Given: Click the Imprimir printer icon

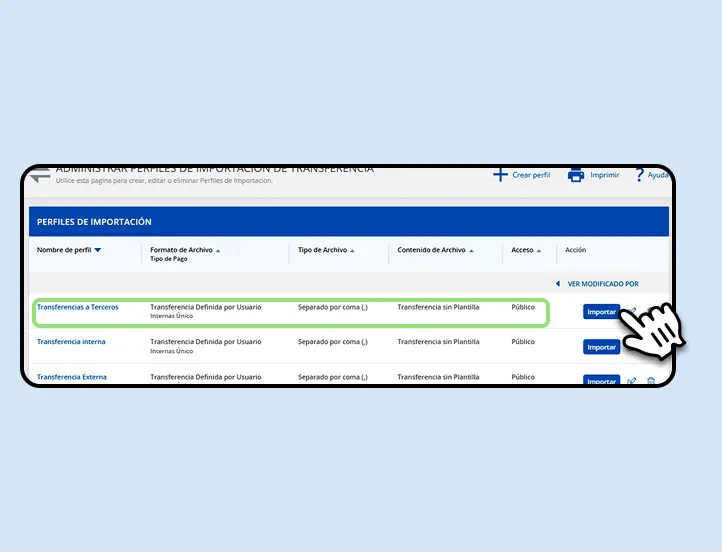Looking at the screenshot, I should click(576, 175).
